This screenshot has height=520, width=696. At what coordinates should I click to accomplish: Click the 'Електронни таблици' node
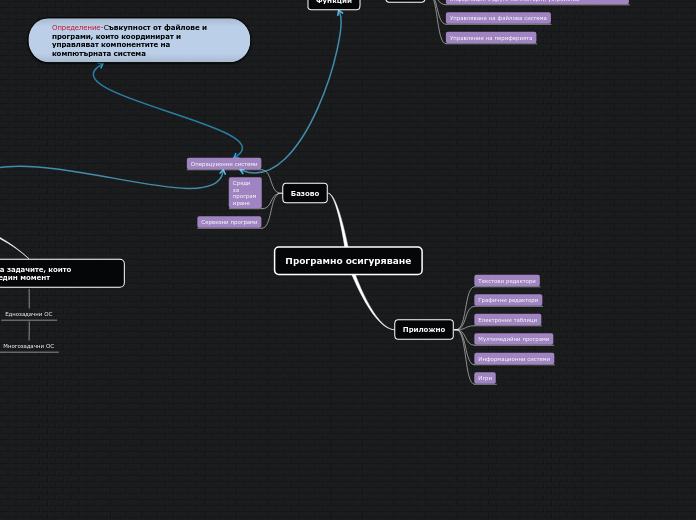pos(508,320)
